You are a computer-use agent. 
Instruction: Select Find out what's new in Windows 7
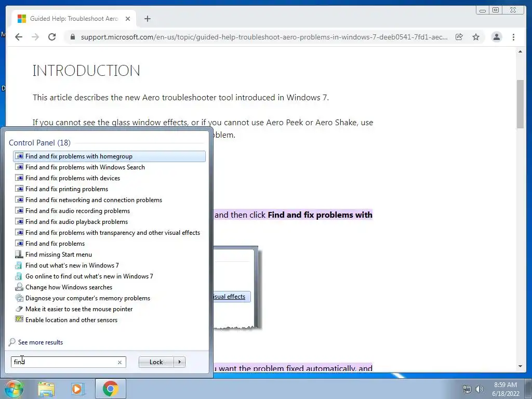pyautogui.click(x=109, y=265)
